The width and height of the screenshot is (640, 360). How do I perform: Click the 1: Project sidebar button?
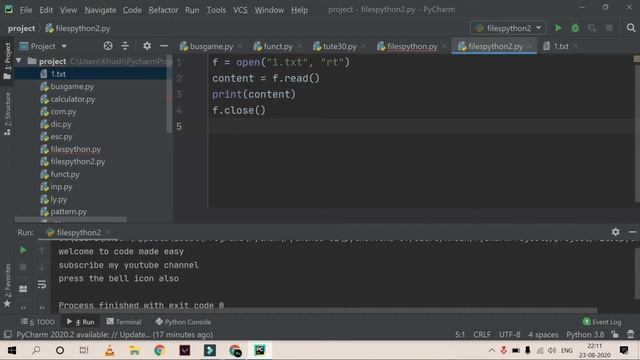tap(7, 61)
